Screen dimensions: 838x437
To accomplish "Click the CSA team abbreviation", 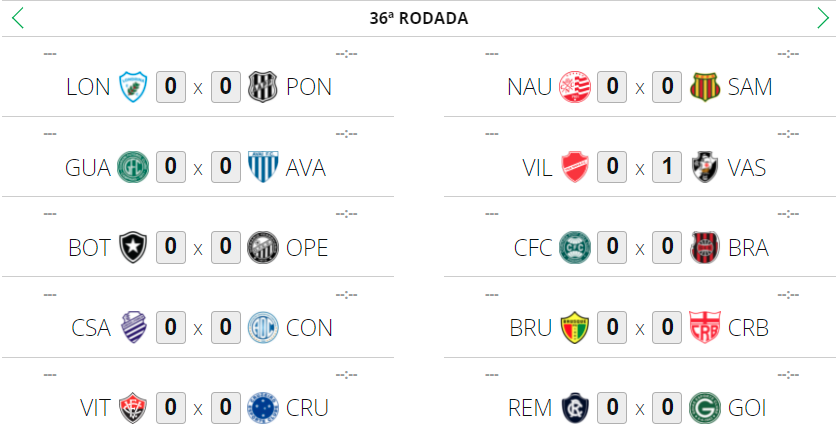I will point(91,328).
